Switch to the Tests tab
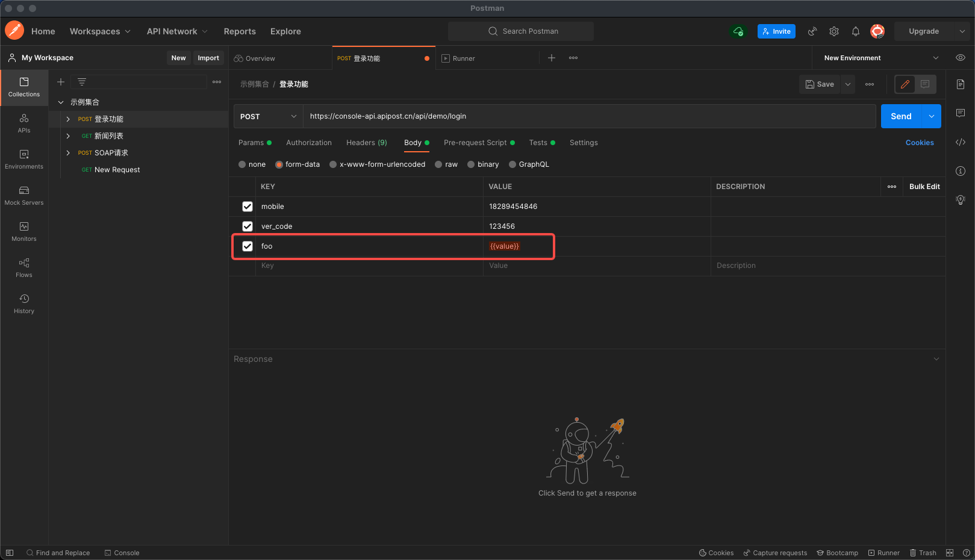This screenshot has height=560, width=975. click(x=542, y=143)
